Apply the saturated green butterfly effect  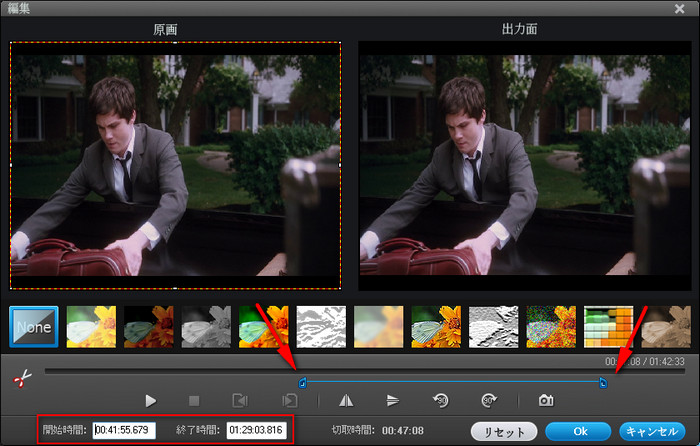[x=263, y=327]
